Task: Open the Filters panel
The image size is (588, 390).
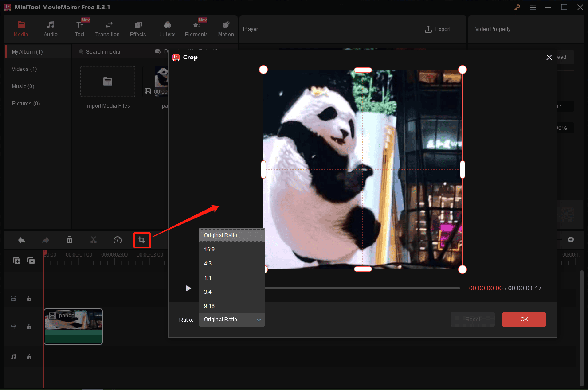Action: click(167, 28)
